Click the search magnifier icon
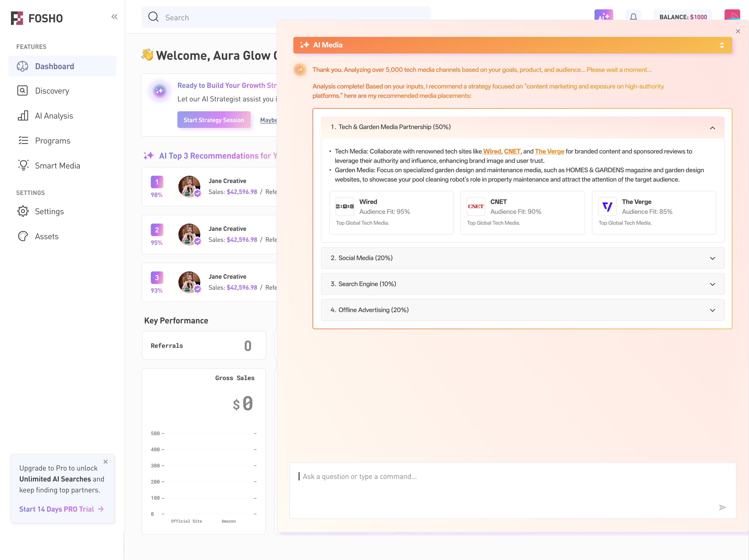 tap(153, 17)
